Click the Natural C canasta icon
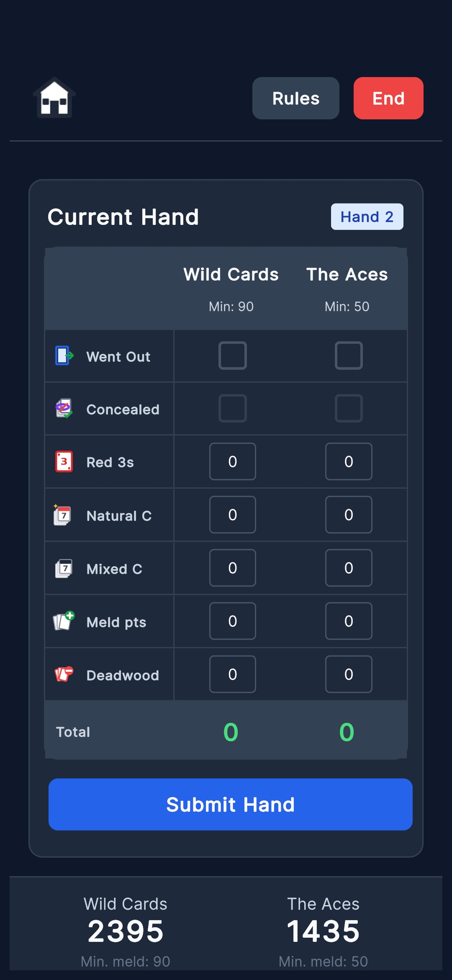 [63, 515]
